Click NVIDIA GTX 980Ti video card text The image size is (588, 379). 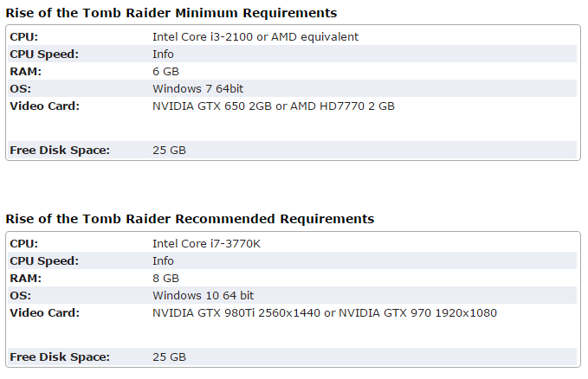(204, 312)
